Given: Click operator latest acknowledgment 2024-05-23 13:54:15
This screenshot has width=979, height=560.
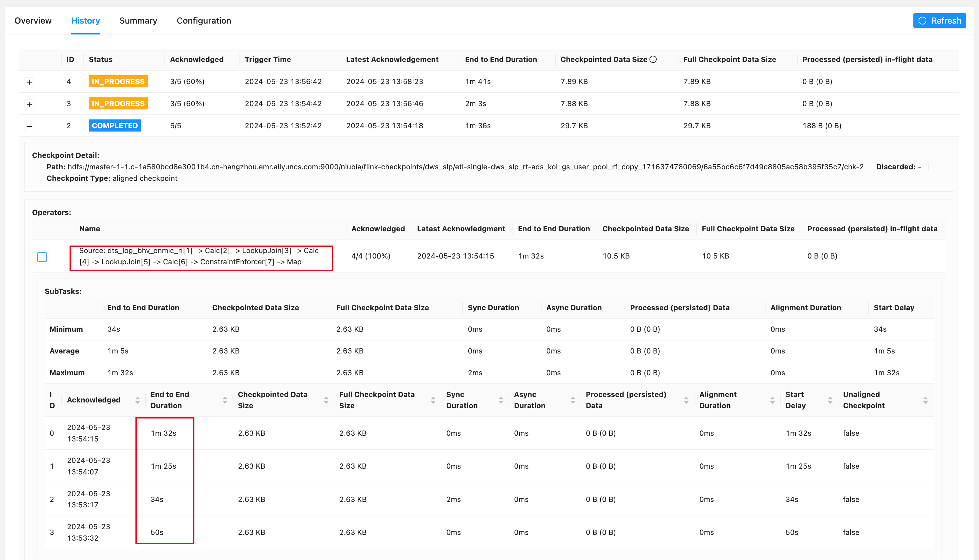Looking at the screenshot, I should coord(456,256).
